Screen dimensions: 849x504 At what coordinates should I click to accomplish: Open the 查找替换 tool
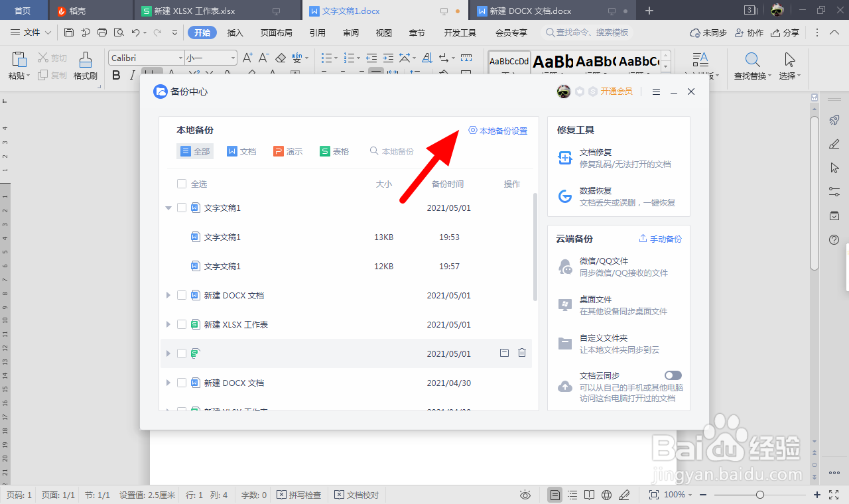point(753,66)
